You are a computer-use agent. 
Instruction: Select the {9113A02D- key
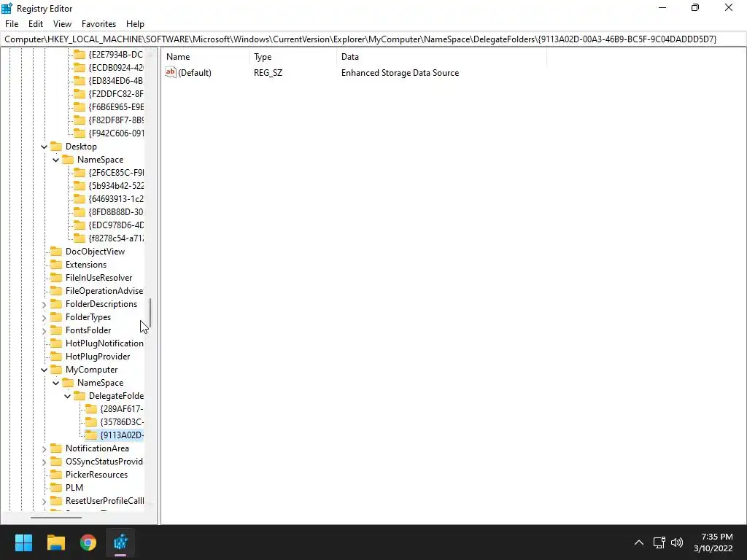pos(122,435)
